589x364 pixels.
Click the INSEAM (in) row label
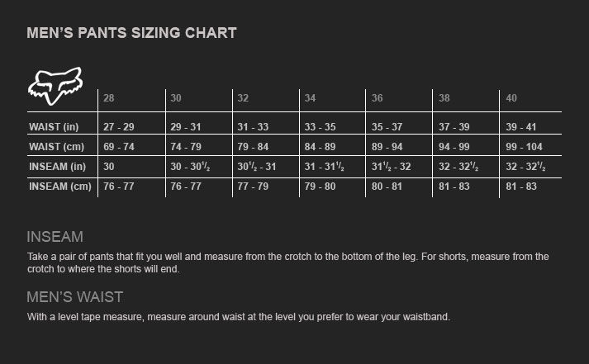(x=58, y=167)
